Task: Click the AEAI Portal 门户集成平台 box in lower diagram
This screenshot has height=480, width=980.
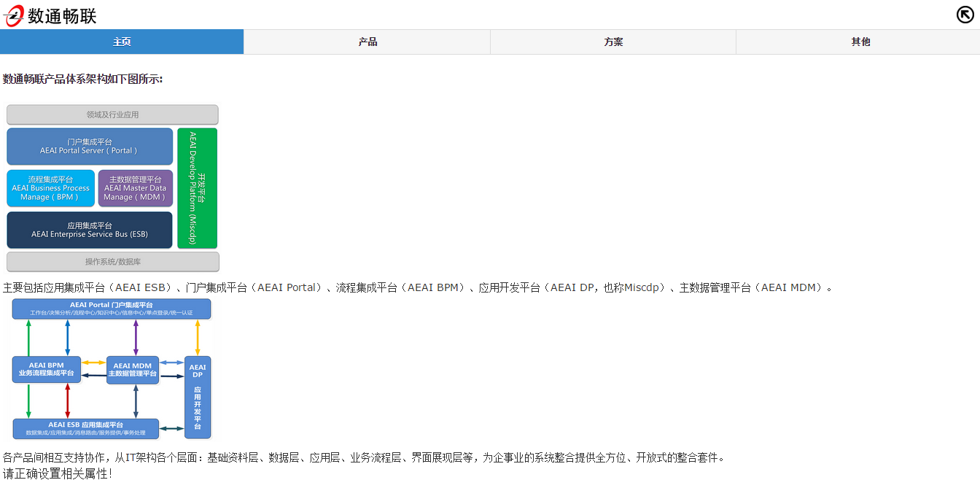Action: [112, 309]
